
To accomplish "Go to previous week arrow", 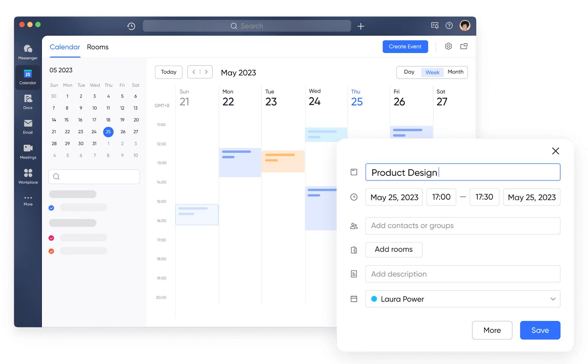I will (x=194, y=72).
